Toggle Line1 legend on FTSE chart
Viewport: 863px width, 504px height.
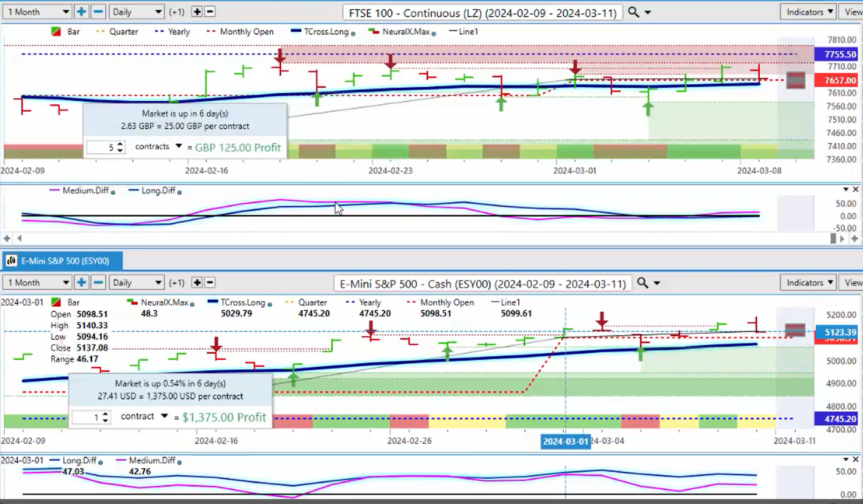point(464,31)
